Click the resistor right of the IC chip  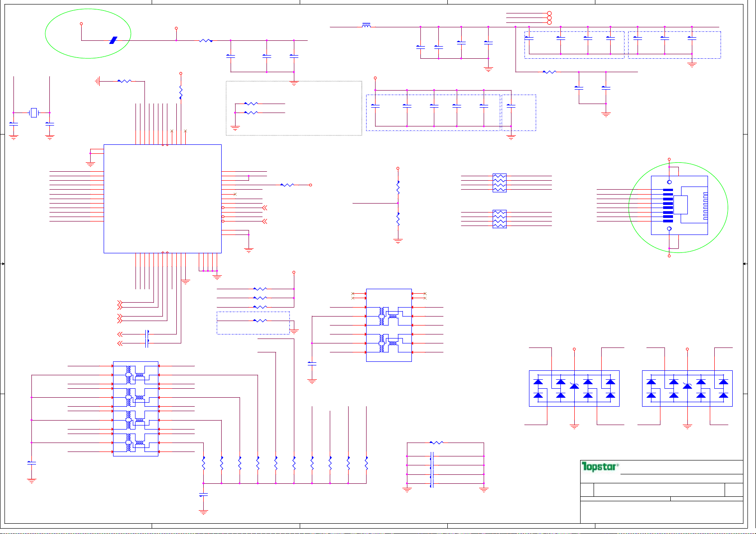(x=287, y=185)
